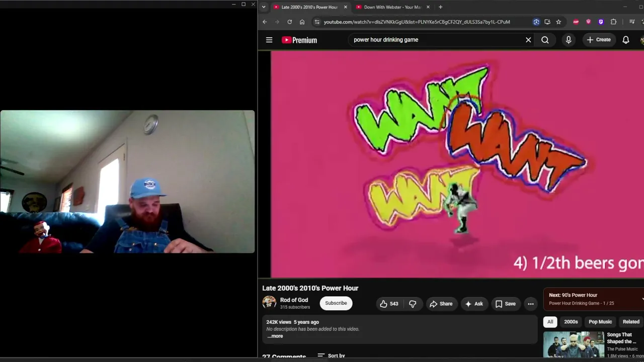
Task: Open the Rod of God channel avatar
Action: tap(269, 302)
